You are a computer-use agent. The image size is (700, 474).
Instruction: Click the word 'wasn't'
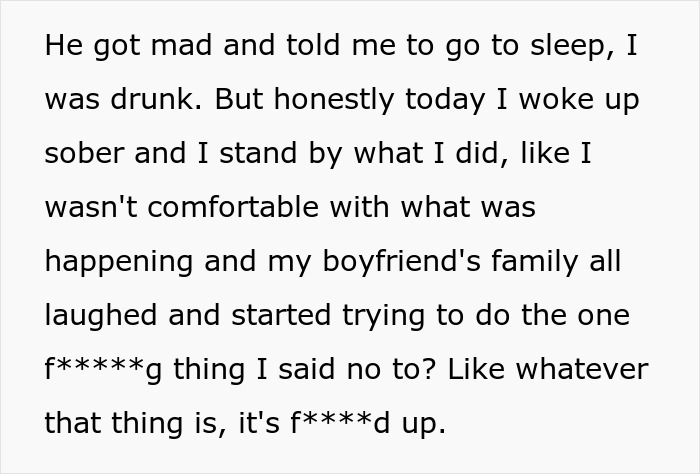coord(91,208)
